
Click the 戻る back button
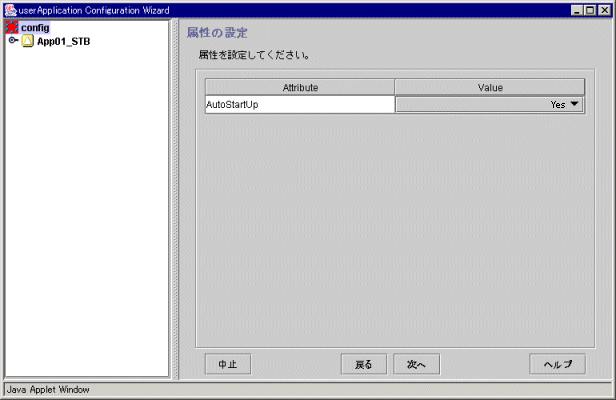(364, 364)
